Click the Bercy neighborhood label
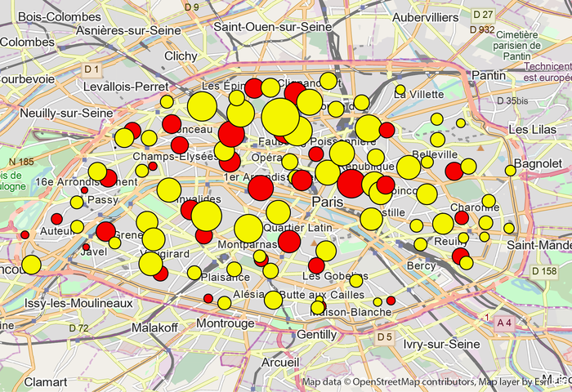Screen dimensions: 572x392 pyautogui.click(x=422, y=265)
